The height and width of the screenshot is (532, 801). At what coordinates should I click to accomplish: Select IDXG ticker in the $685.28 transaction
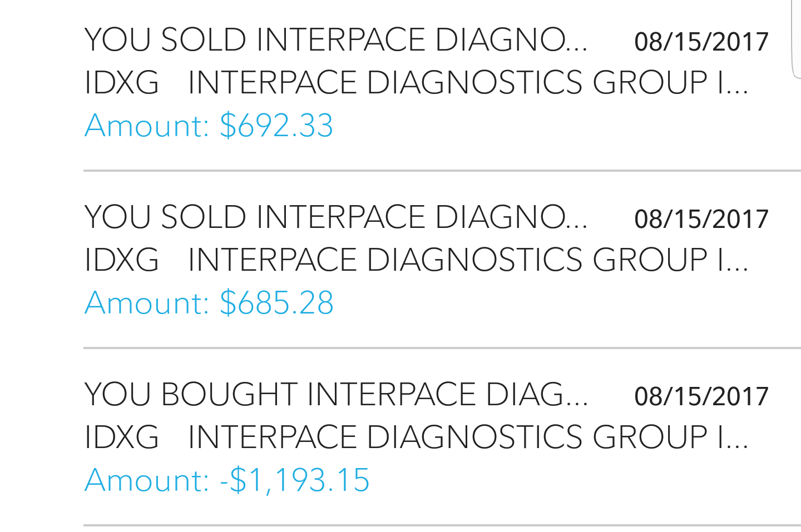click(122, 260)
